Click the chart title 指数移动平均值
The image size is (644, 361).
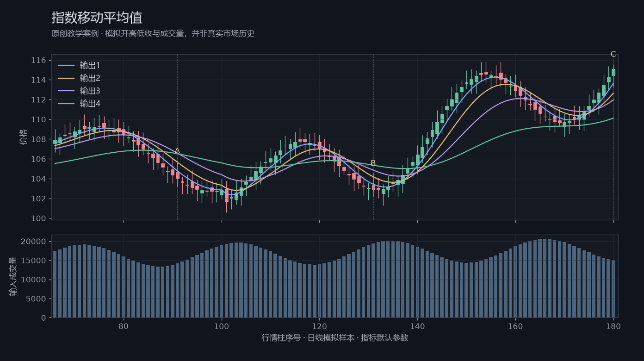click(x=97, y=18)
